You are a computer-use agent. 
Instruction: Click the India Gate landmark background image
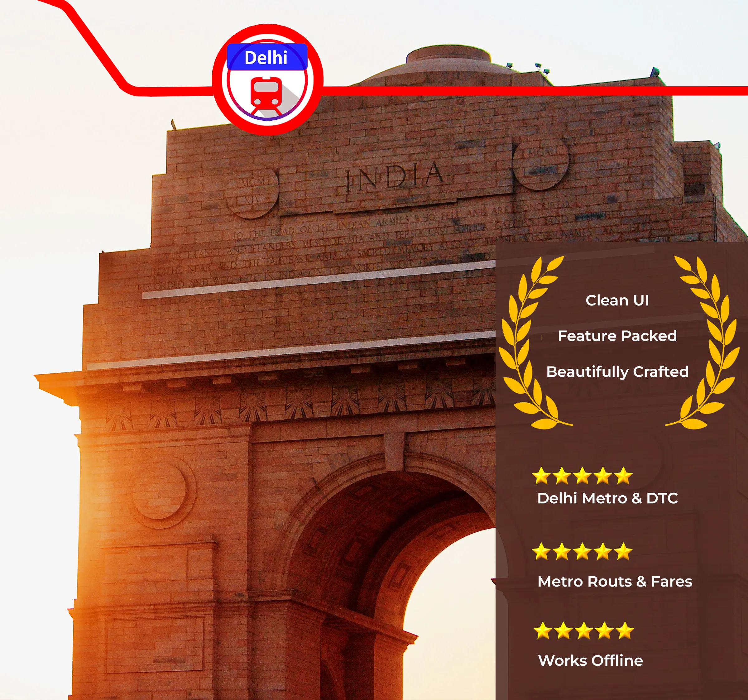(x=263, y=395)
